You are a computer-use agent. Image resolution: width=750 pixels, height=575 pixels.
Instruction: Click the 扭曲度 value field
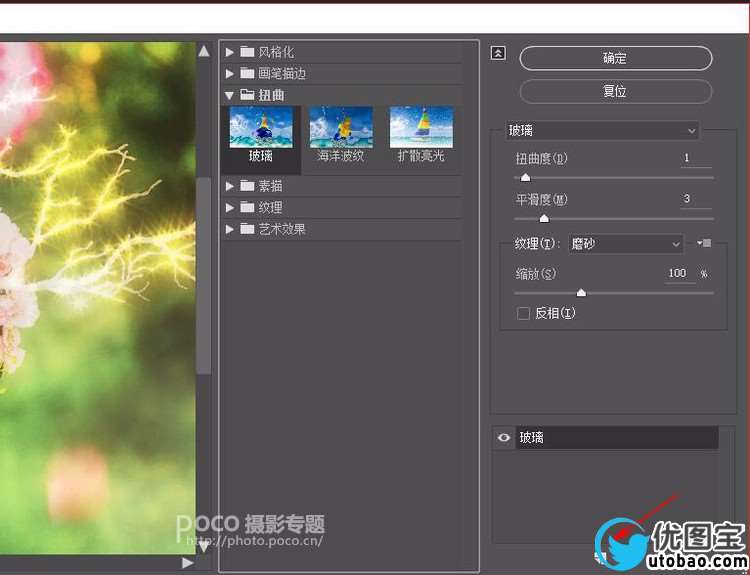pyautogui.click(x=696, y=158)
